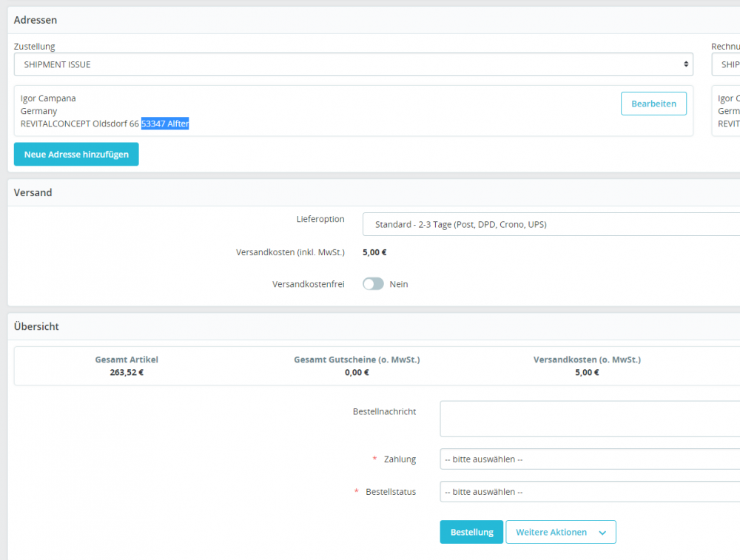The height and width of the screenshot is (560, 740).
Task: Click Bearbeiten to edit delivery address
Action: (x=653, y=104)
